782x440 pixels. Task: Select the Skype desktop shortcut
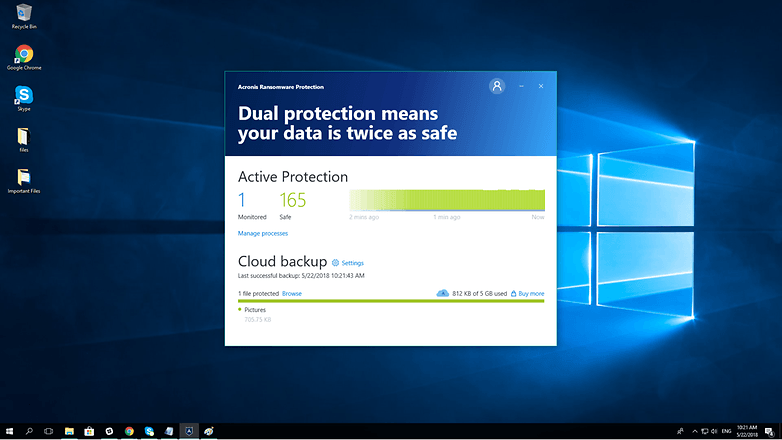(x=24, y=96)
